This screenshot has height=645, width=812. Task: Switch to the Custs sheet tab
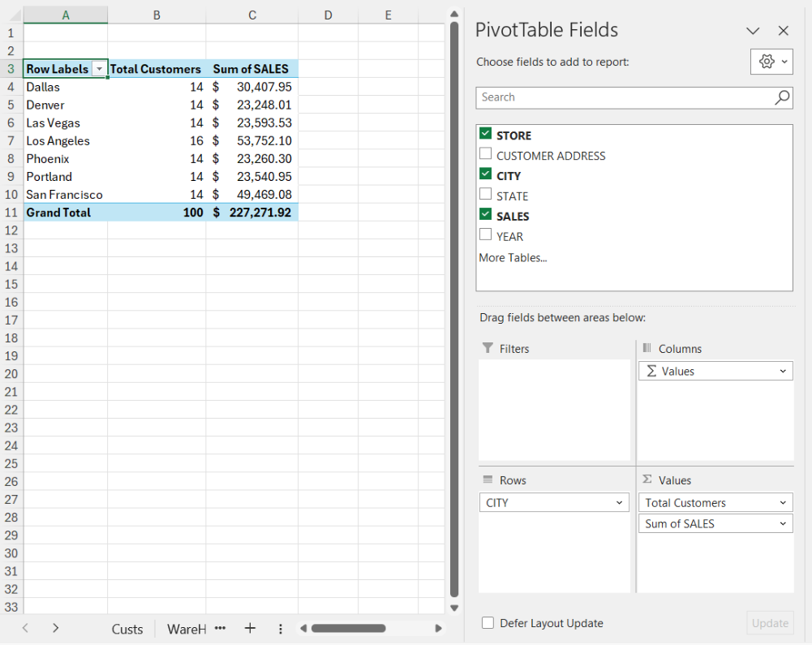(x=127, y=629)
